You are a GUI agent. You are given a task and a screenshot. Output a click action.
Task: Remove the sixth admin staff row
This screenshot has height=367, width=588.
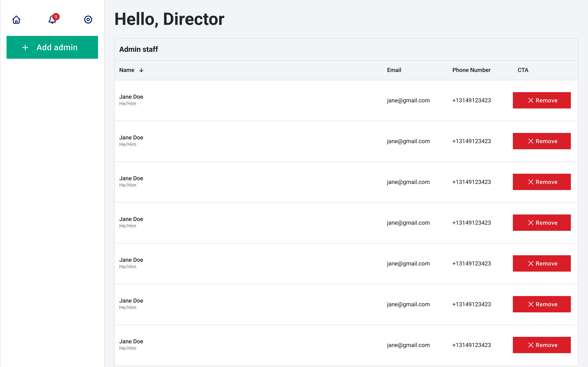(x=542, y=304)
